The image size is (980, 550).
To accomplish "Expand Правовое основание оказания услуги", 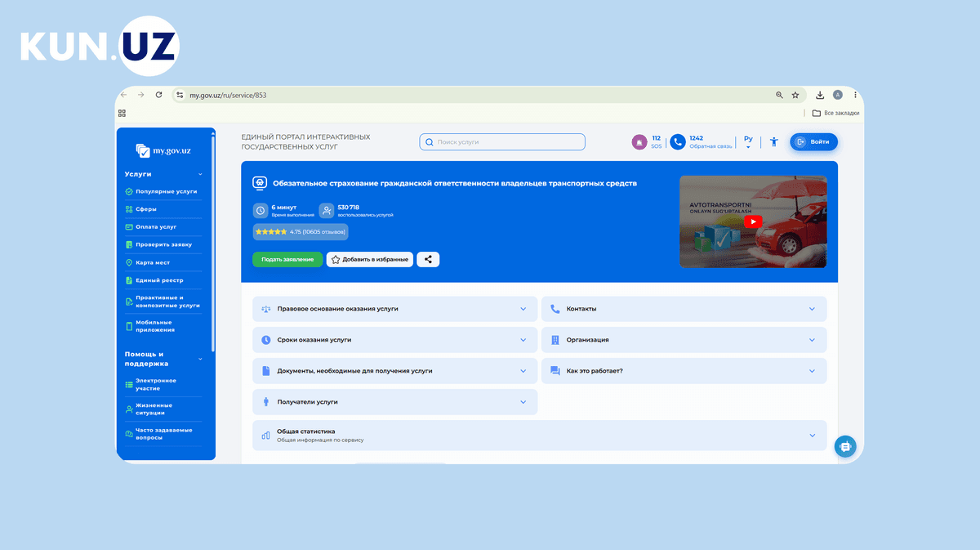I will pyautogui.click(x=395, y=309).
